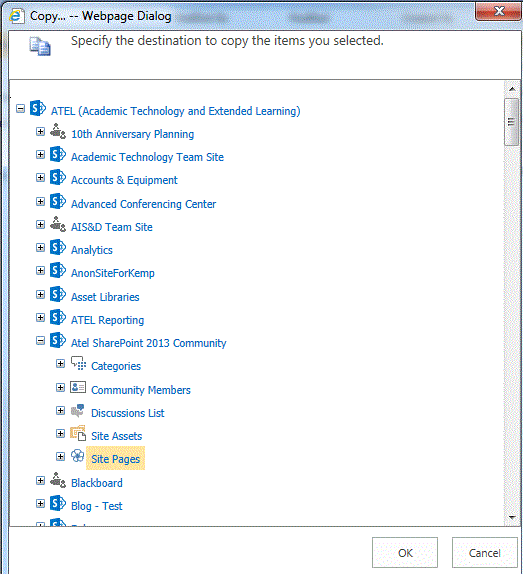Image resolution: width=523 pixels, height=574 pixels.
Task: Click the Site Assets library icon
Action: point(78,433)
